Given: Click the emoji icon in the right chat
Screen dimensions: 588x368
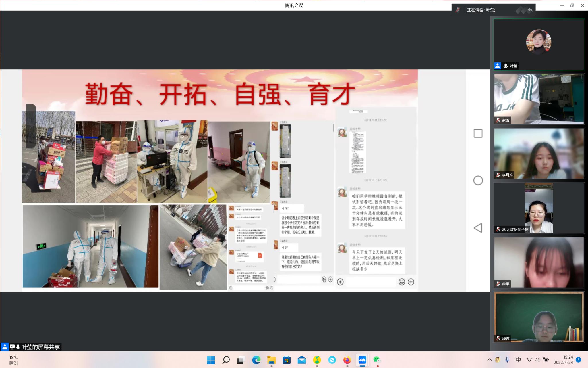Looking at the screenshot, I should [x=402, y=282].
